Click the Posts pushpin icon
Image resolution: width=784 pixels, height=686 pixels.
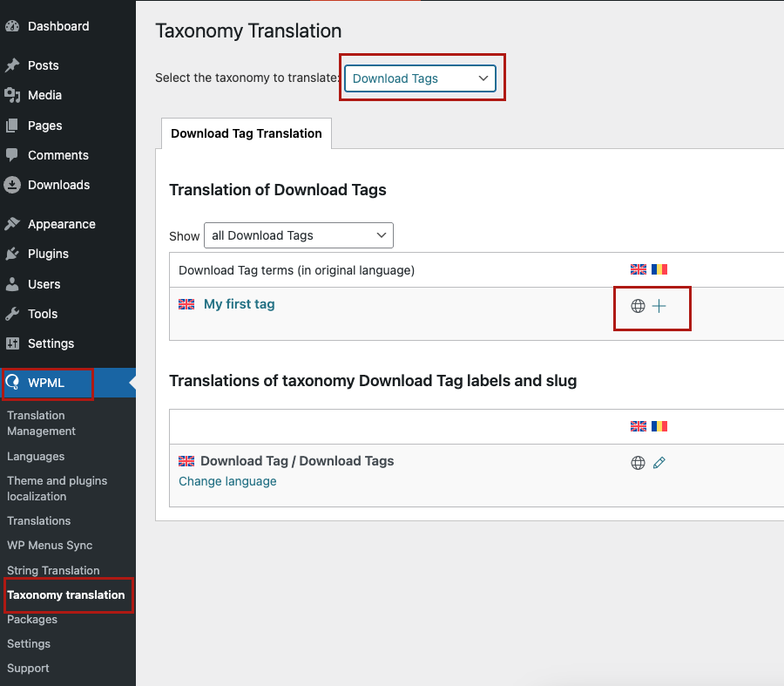click(x=12, y=65)
